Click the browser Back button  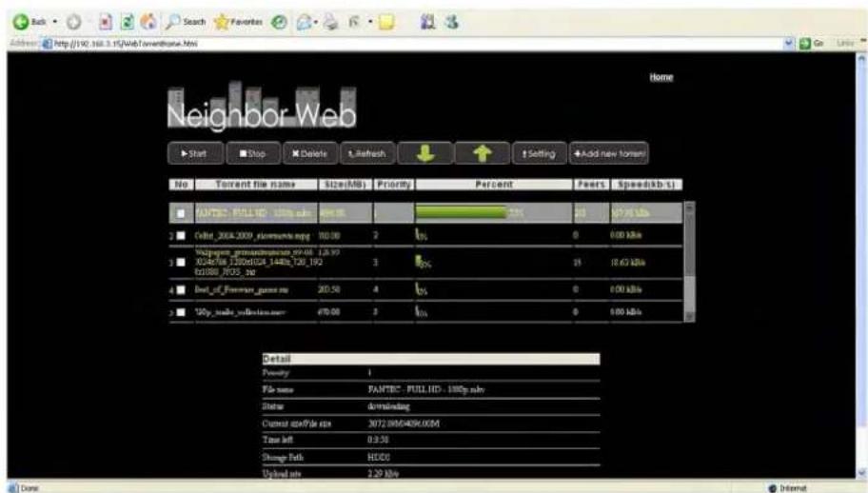(21, 22)
